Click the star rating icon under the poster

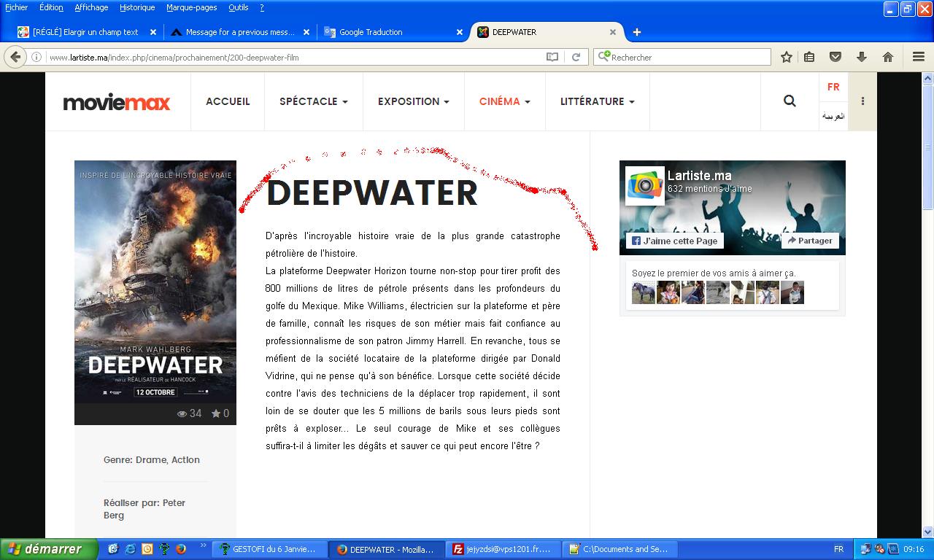[x=216, y=413]
